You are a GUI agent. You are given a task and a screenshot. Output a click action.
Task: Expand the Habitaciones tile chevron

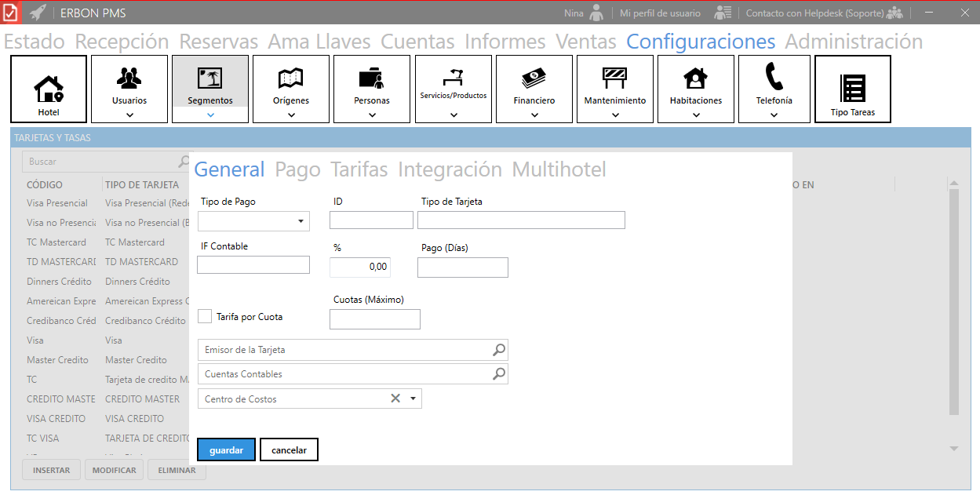696,115
